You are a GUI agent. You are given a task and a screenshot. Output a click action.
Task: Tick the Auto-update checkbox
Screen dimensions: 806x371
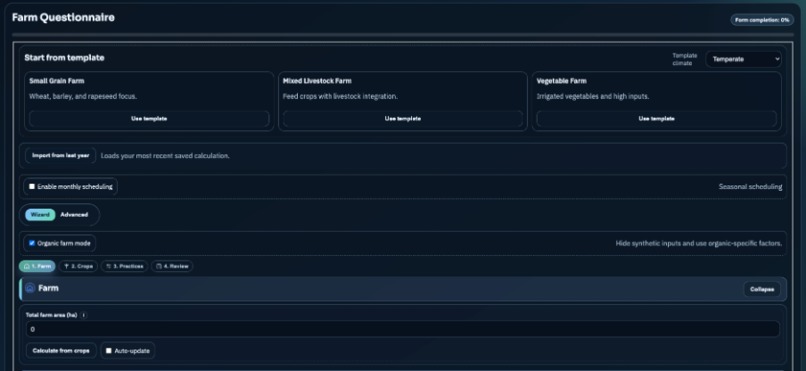pos(108,350)
